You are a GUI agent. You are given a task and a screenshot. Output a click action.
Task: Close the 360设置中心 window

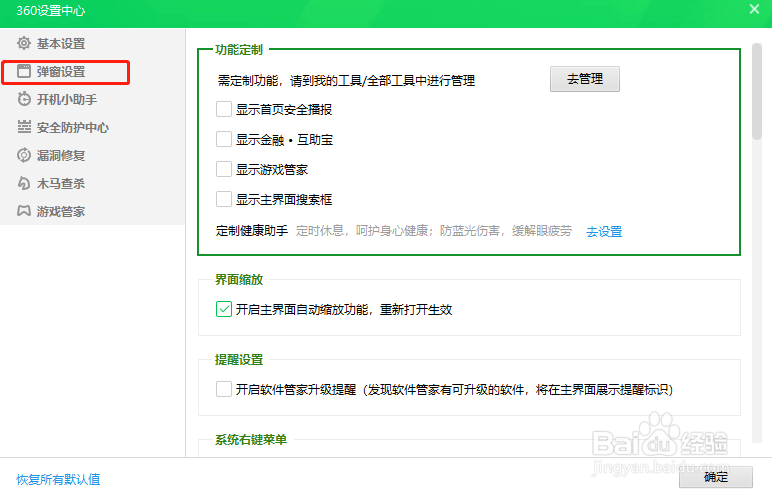point(754,9)
